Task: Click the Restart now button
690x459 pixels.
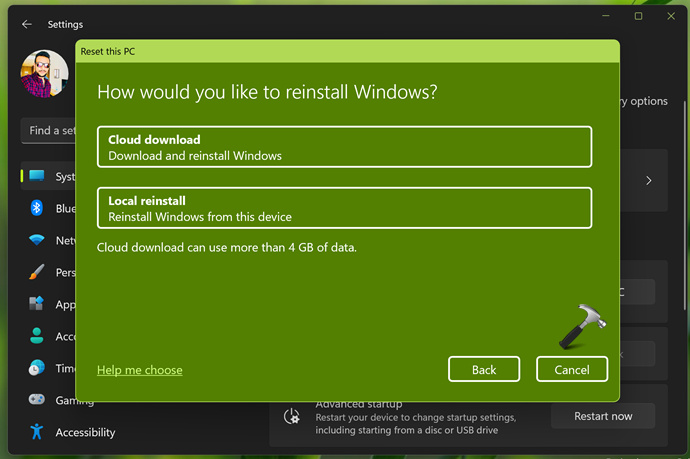Action: pos(602,416)
